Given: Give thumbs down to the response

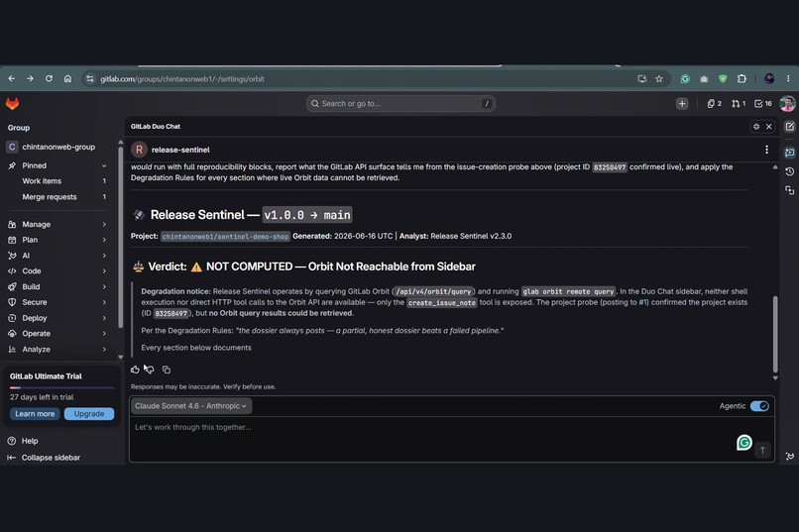Looking at the screenshot, I should pos(150,370).
